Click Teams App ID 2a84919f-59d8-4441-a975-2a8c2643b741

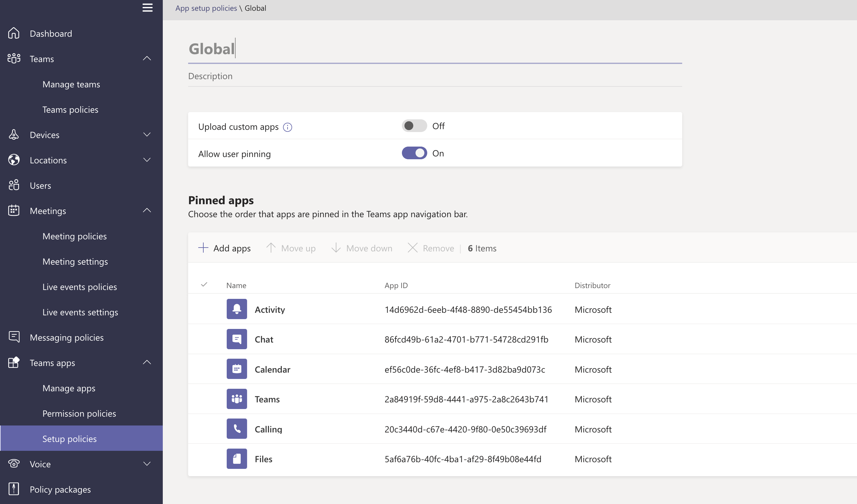466,399
